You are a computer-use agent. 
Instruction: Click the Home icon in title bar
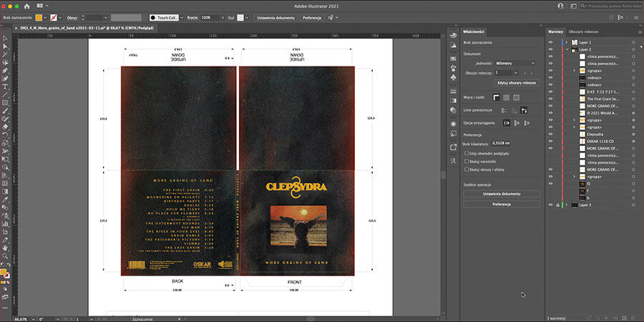coord(27,6)
